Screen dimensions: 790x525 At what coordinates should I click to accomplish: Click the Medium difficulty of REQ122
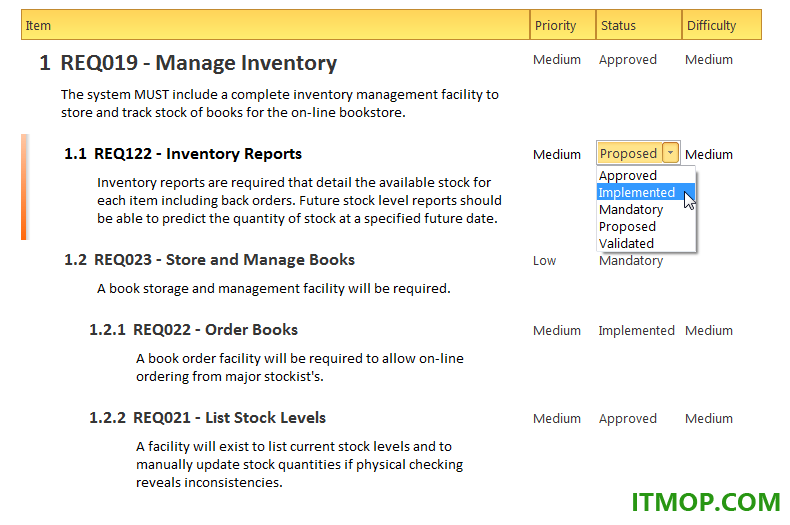click(709, 154)
